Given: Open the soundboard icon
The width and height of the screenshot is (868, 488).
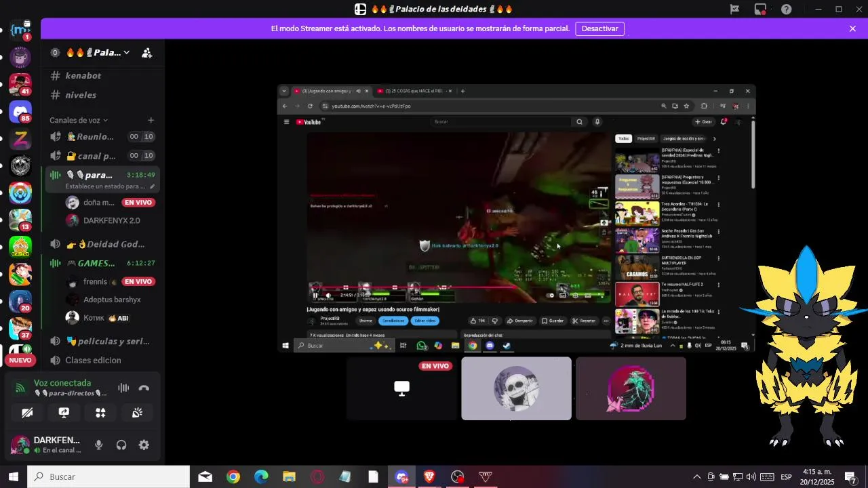Looking at the screenshot, I should tap(137, 413).
